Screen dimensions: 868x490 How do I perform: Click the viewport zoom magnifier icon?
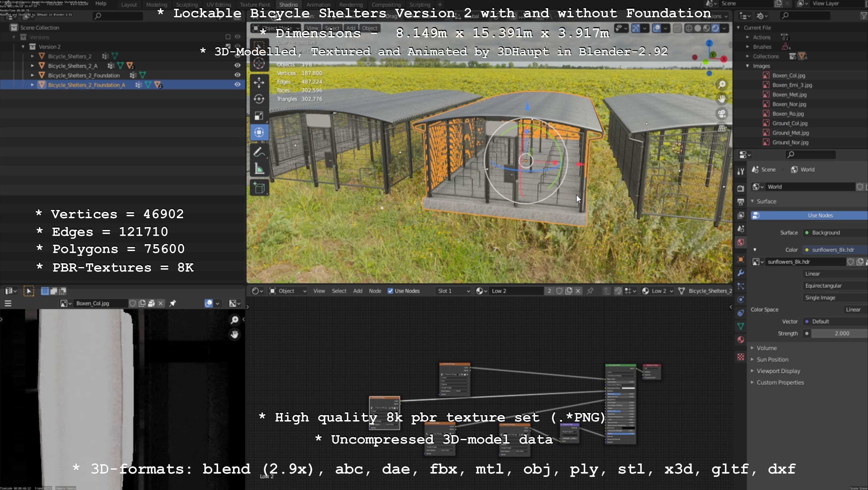pyautogui.click(x=722, y=84)
